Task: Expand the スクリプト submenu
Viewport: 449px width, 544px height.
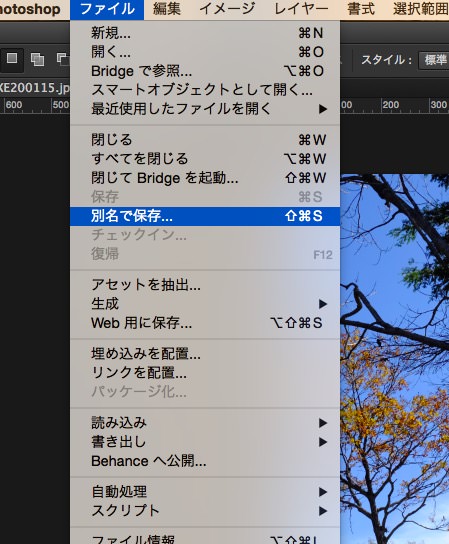Action: [205, 511]
